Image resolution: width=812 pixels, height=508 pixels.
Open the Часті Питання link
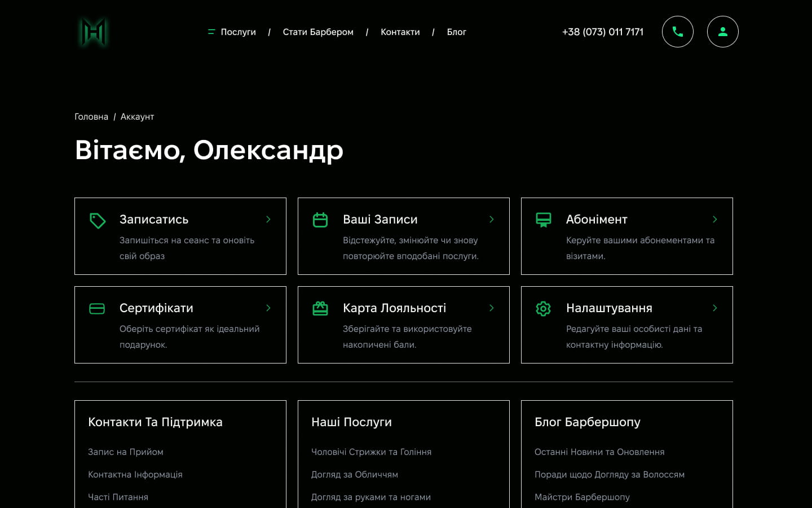pyautogui.click(x=118, y=497)
